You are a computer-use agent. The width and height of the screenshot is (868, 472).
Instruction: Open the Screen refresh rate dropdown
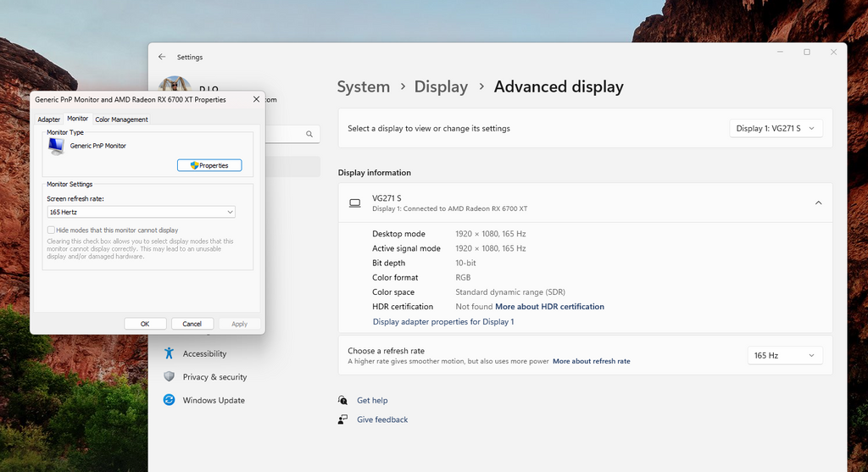[x=142, y=212]
